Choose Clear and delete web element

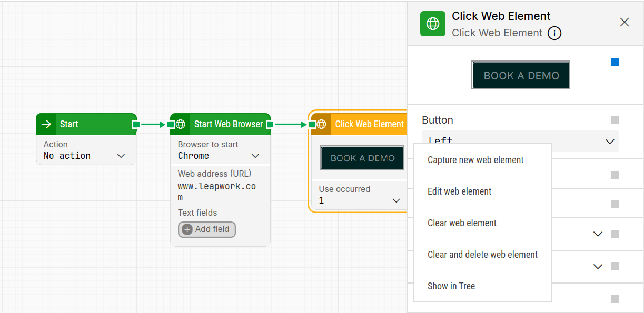(482, 255)
